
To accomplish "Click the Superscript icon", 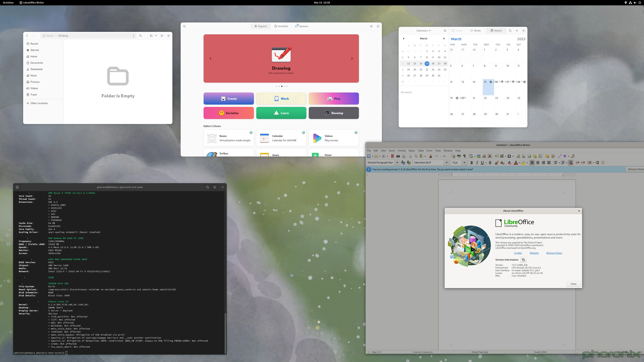I will 497,163.
